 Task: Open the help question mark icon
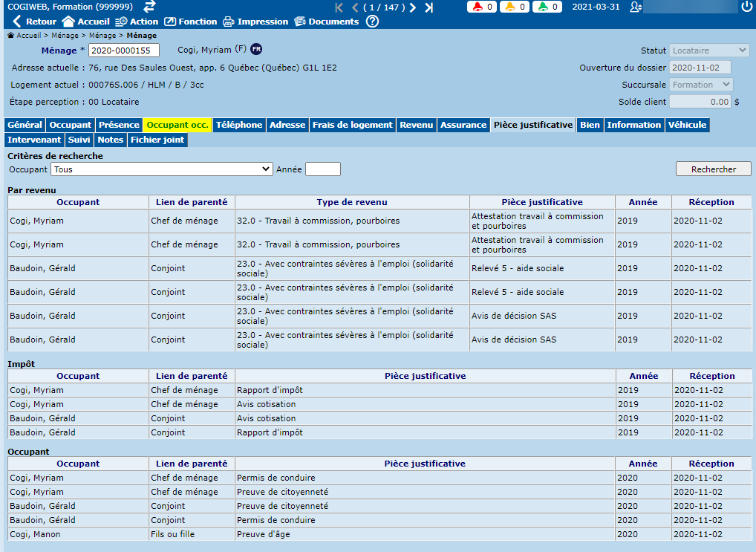tap(372, 22)
